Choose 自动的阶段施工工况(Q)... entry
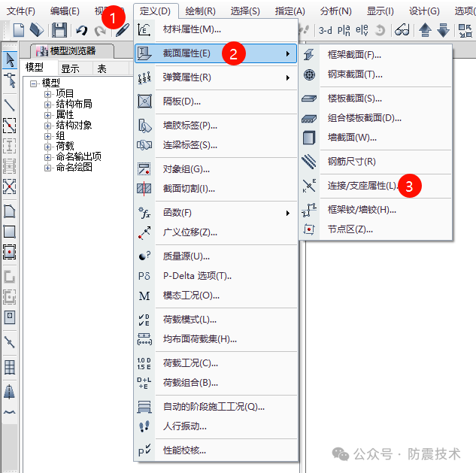Viewport: 476px width, 473px height. click(x=216, y=407)
